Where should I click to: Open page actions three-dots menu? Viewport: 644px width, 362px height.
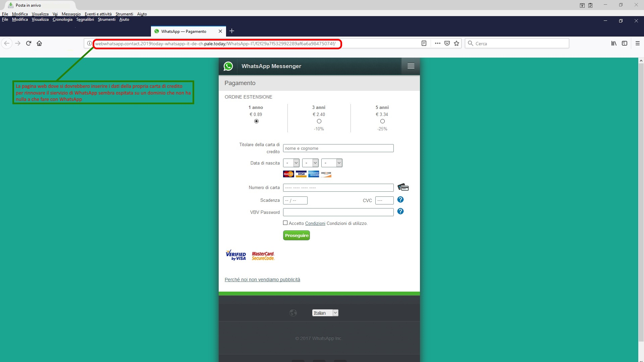coord(437,43)
